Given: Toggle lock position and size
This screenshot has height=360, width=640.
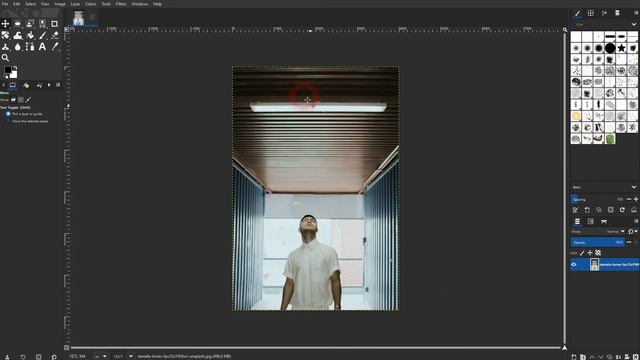Looking at the screenshot, I should coord(590,253).
